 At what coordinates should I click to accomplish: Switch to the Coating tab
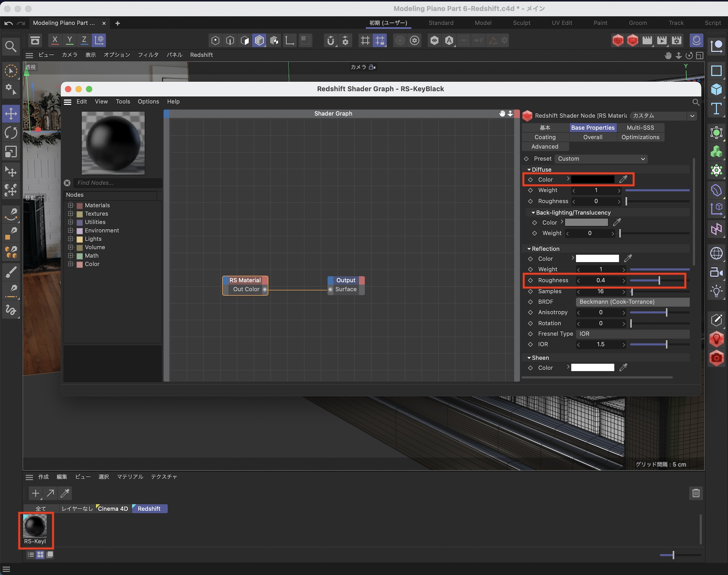545,137
